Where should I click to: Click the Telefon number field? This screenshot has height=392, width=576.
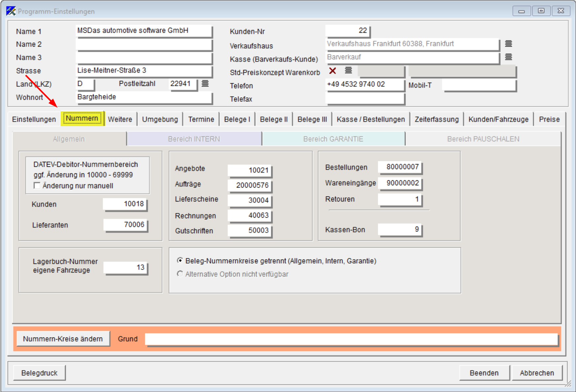tap(365, 85)
